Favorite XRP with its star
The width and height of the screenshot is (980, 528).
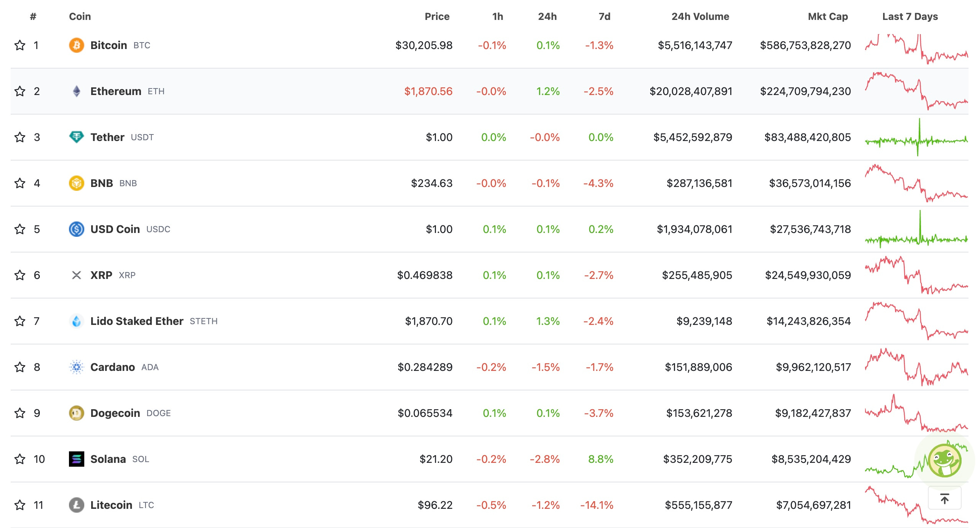pyautogui.click(x=20, y=275)
